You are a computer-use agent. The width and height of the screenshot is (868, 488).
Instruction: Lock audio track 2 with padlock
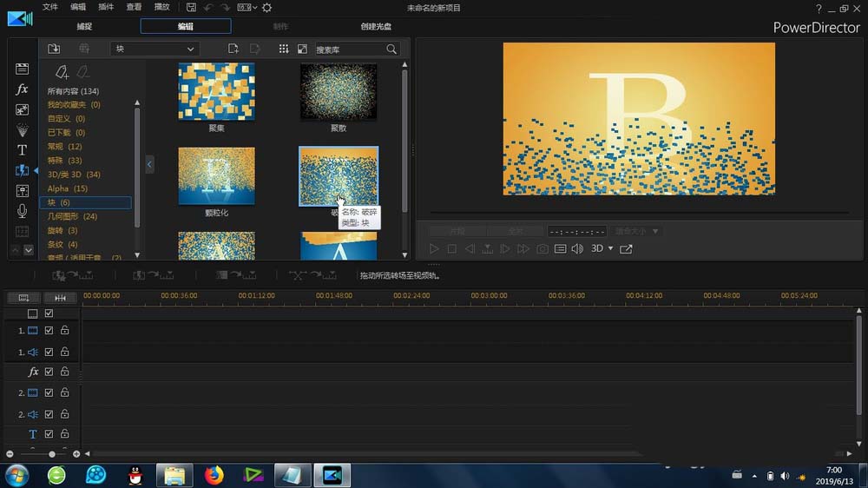[x=64, y=414]
